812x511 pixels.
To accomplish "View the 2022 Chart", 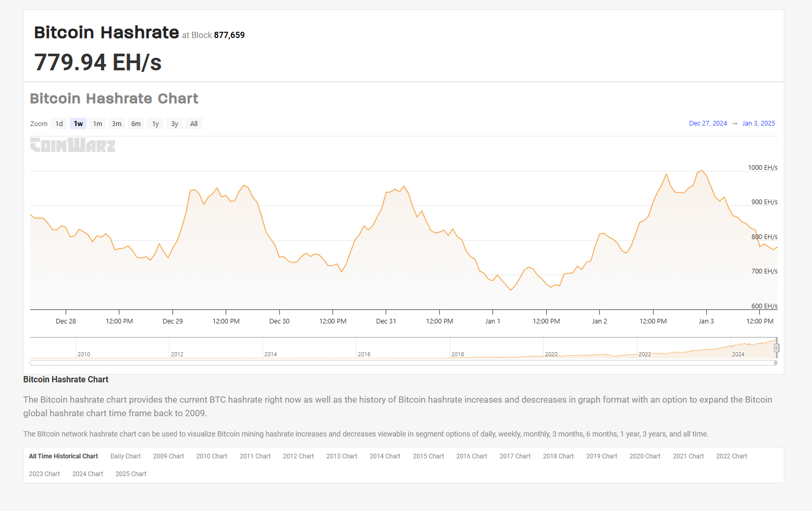I will click(731, 456).
